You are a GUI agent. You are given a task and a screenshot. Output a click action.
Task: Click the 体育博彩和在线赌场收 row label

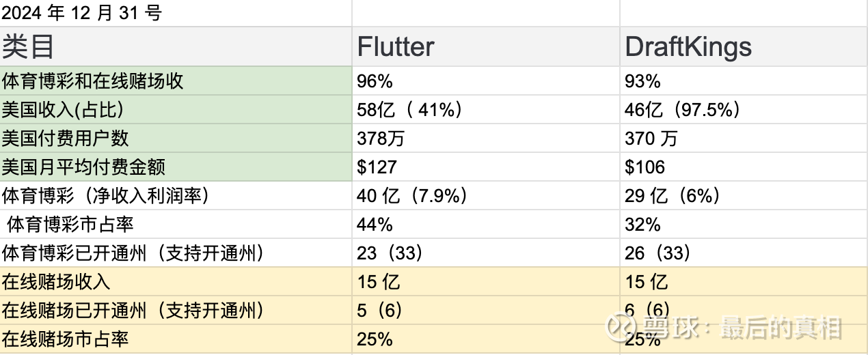(x=176, y=81)
